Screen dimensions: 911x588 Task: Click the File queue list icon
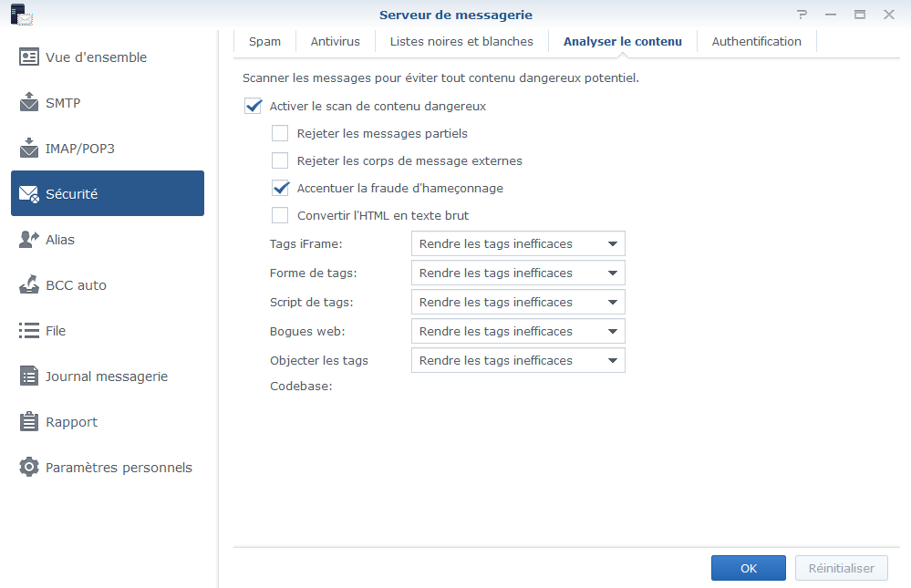tap(29, 331)
